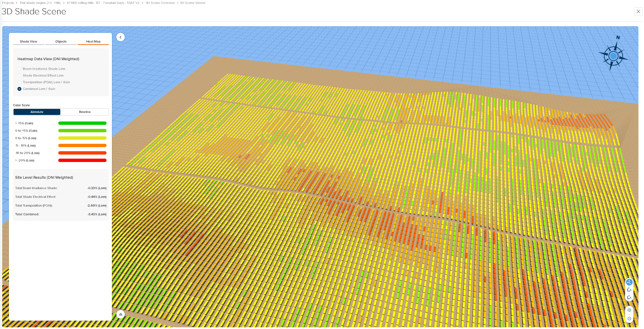The height and width of the screenshot is (329, 644).
Task: Click the Total Beam Irradiance Shade value -0.33%
Action: (x=97, y=188)
